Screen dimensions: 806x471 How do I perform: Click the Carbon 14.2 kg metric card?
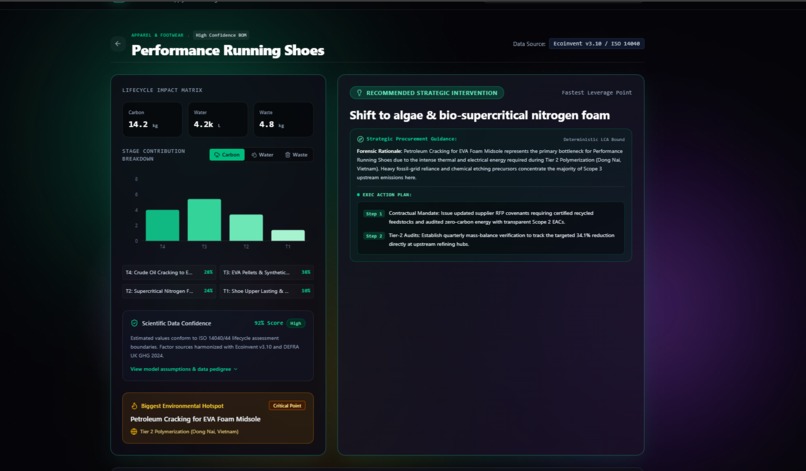click(152, 119)
